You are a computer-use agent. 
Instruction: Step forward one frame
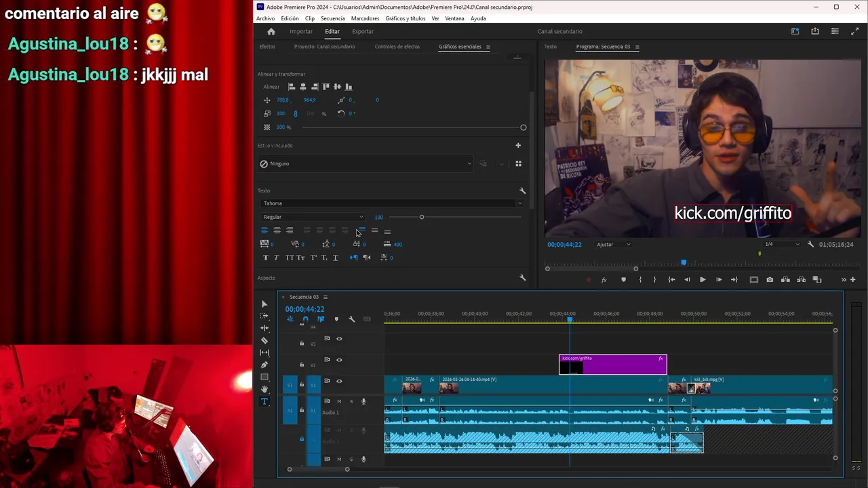pyautogui.click(x=718, y=280)
